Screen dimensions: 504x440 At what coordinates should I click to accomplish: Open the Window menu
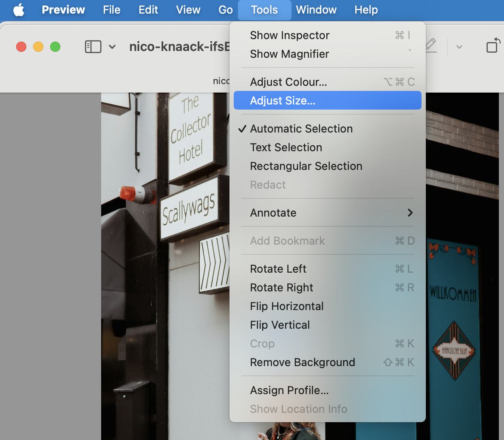coord(316,10)
